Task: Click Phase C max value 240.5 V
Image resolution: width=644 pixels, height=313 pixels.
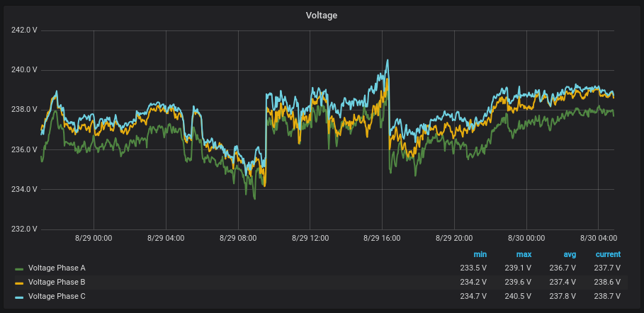Action: (x=519, y=297)
